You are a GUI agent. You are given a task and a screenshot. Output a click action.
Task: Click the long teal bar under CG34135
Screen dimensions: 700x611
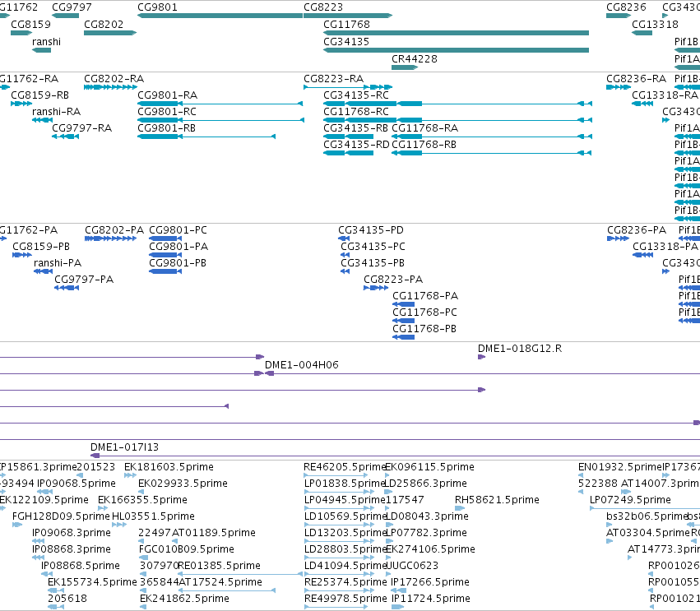(x=456, y=50)
